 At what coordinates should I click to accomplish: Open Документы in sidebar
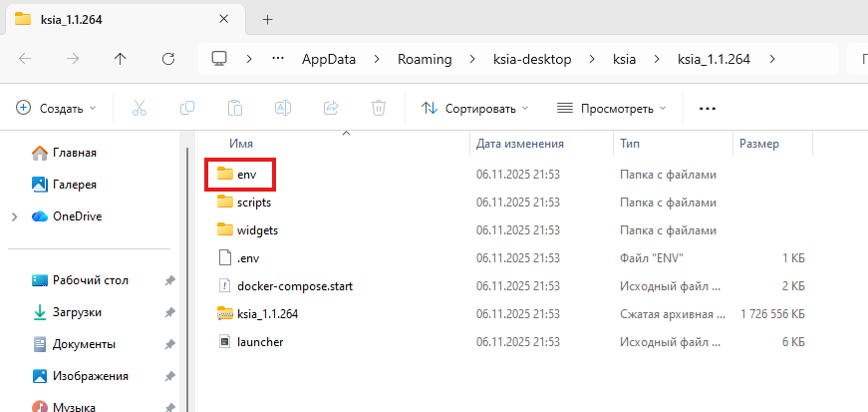point(74,344)
